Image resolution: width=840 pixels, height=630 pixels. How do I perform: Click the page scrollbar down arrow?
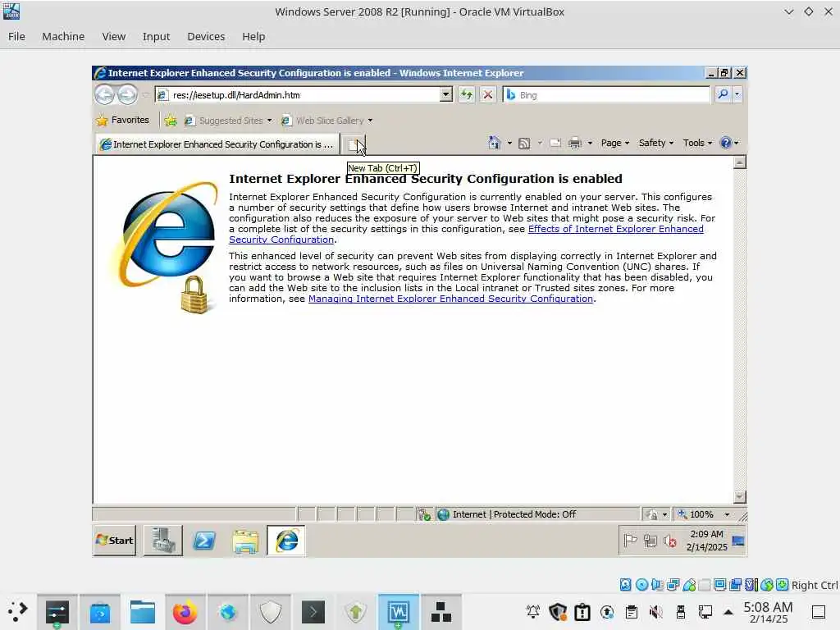[739, 497]
